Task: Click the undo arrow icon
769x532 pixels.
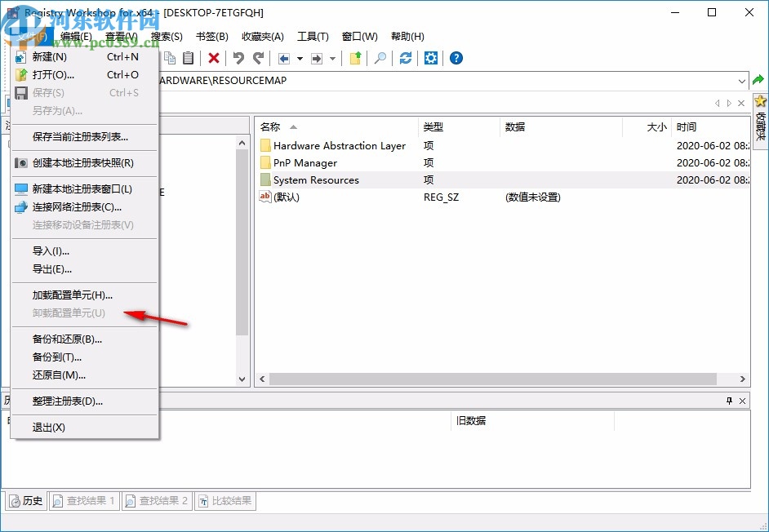Action: point(238,58)
